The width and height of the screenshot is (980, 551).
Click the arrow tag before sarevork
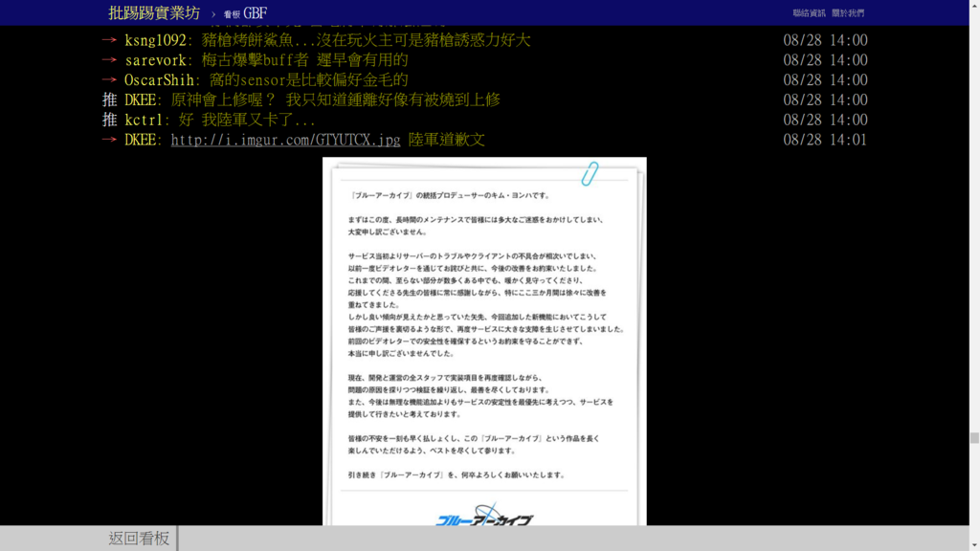109,60
